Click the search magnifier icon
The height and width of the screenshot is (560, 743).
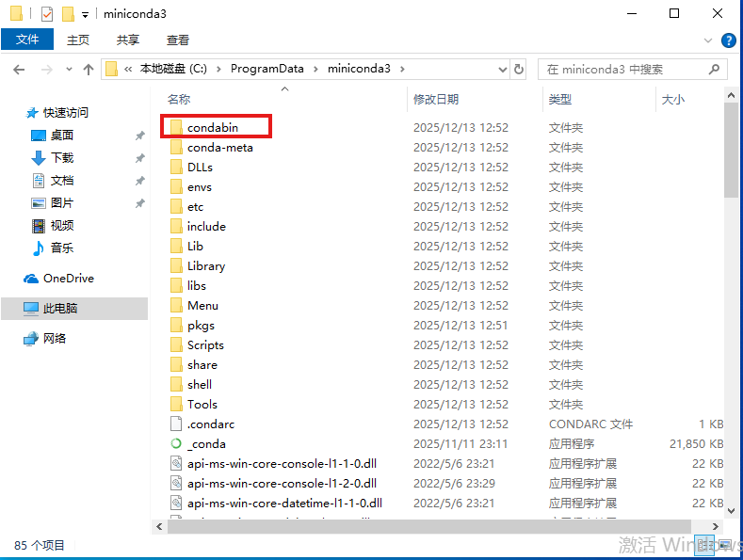pyautogui.click(x=714, y=69)
